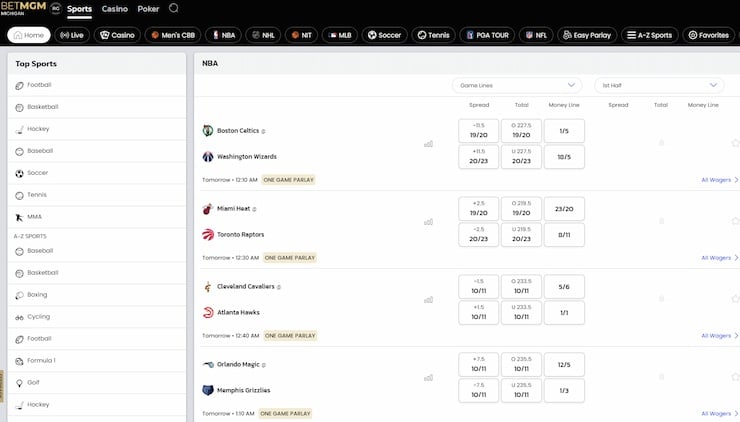Click the Boston Celtics team logo
This screenshot has width=740, height=422.
click(208, 130)
